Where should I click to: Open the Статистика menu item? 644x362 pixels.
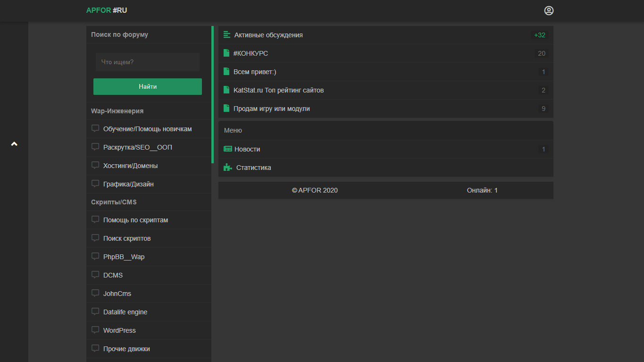click(386, 168)
